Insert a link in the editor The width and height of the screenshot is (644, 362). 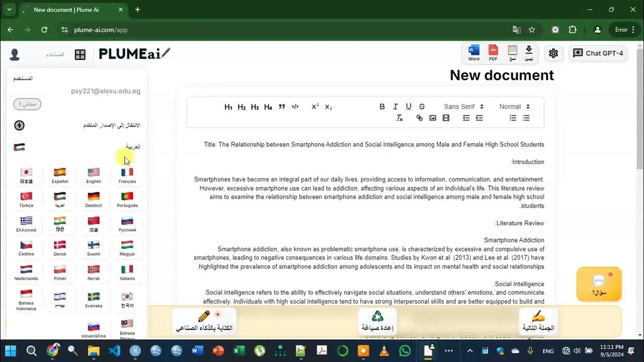tap(420, 118)
